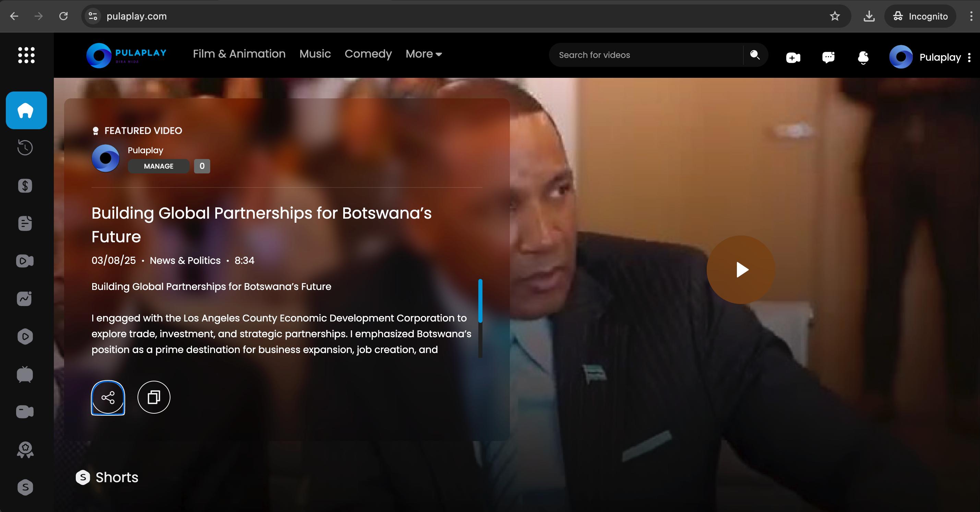Open the notifications bell icon
Image resolution: width=980 pixels, height=512 pixels.
(863, 57)
